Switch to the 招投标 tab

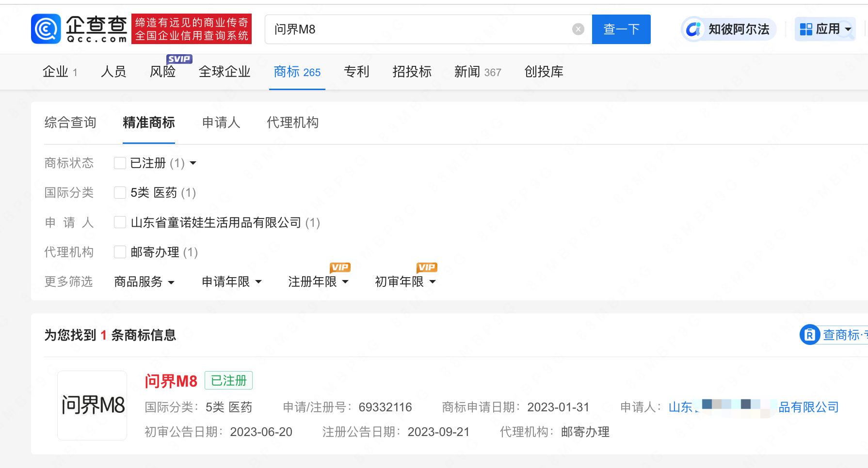click(x=412, y=72)
